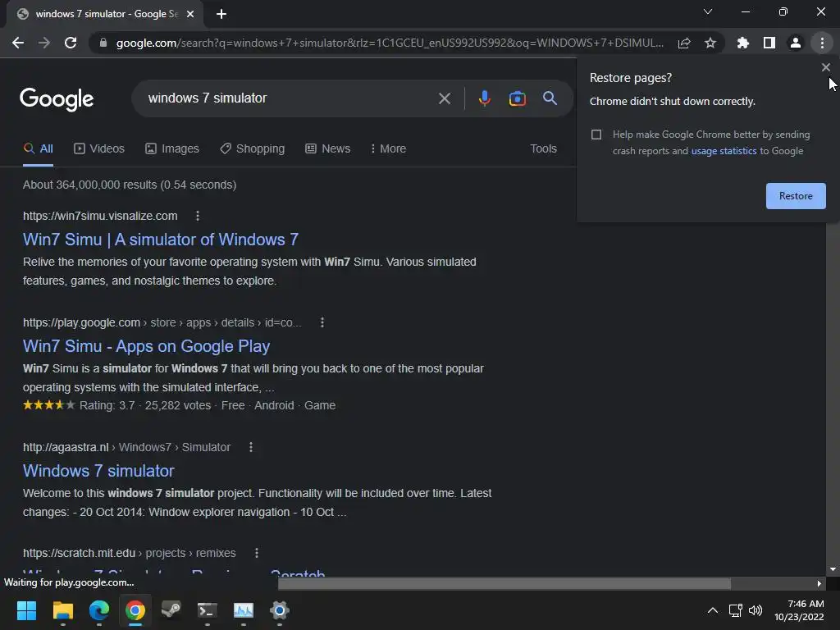Open the network status tray icon
840x630 pixels.
click(x=736, y=610)
